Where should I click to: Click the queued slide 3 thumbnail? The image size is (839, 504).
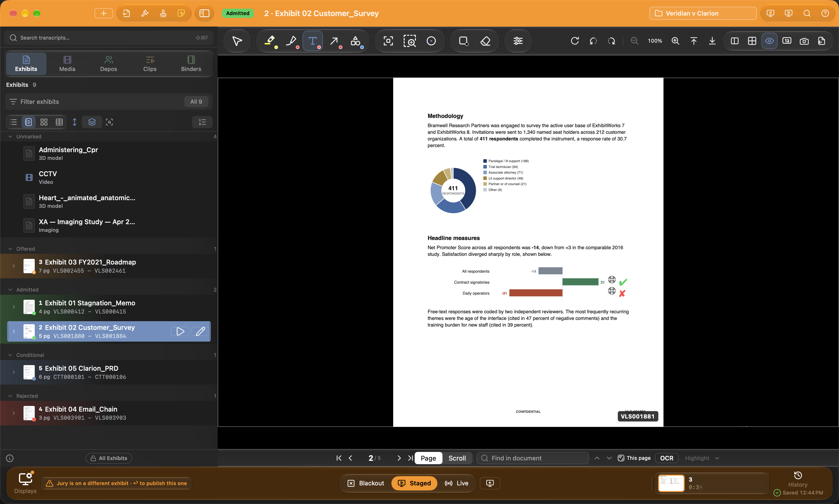click(x=671, y=483)
